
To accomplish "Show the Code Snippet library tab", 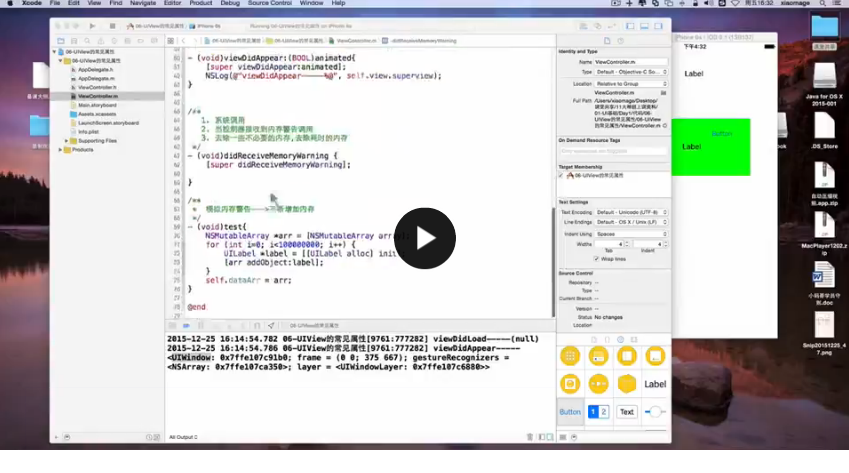I will [x=607, y=339].
